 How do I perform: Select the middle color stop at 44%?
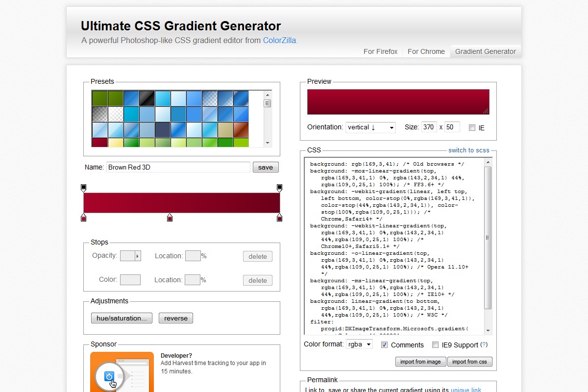click(x=170, y=218)
